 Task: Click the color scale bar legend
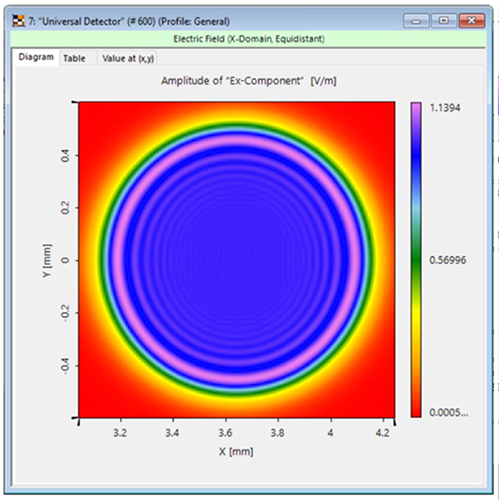[x=416, y=260]
